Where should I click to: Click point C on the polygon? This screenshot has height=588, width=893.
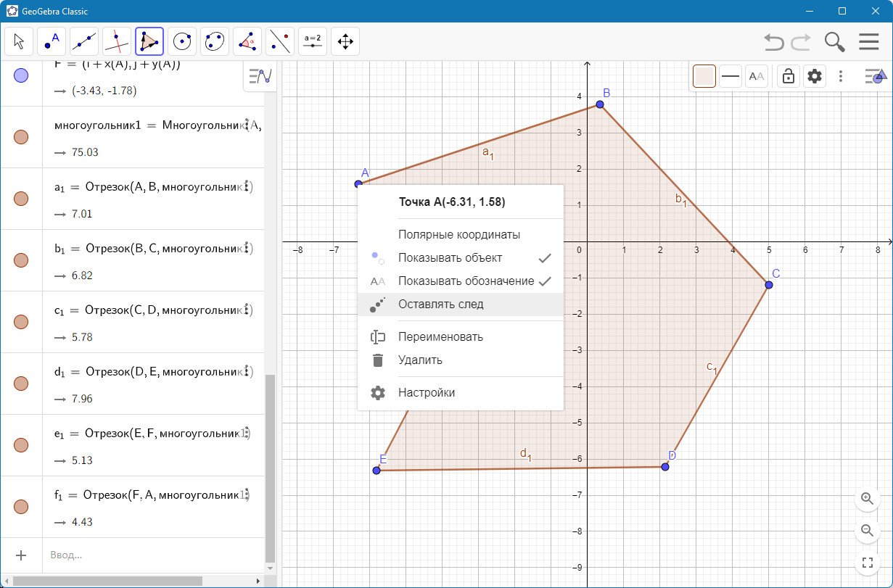pos(769,284)
